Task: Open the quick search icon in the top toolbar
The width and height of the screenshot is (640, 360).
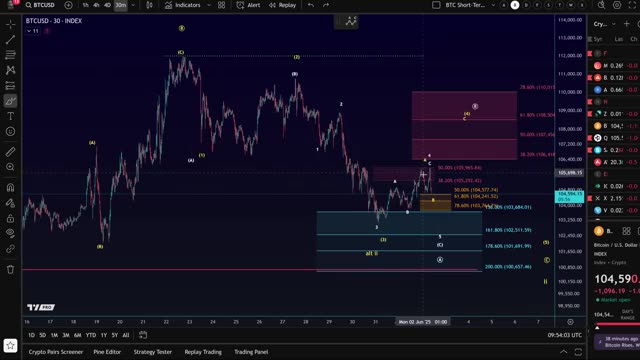Action: (x=602, y=5)
